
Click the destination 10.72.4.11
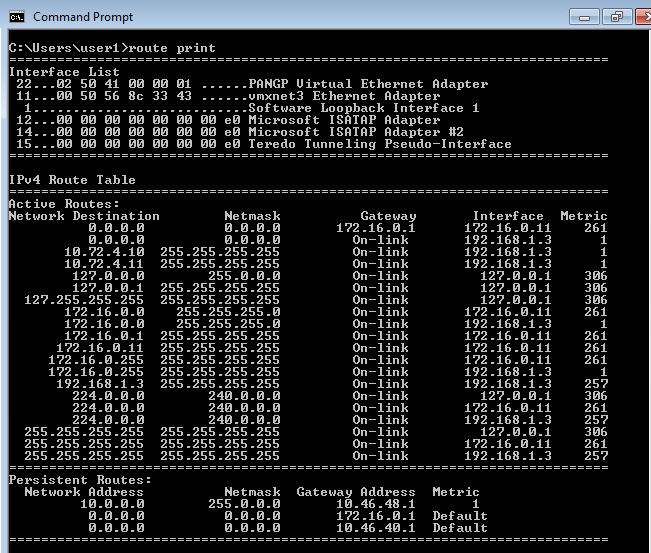coord(104,264)
